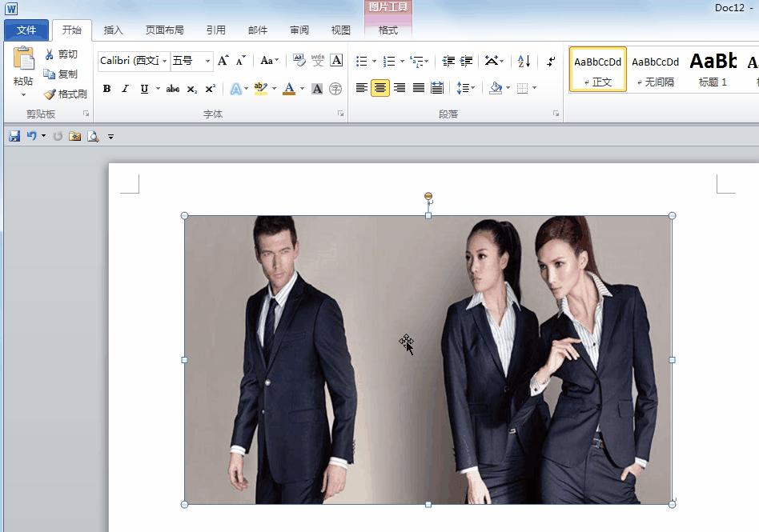Open clipboard pane launcher
The image size is (759, 532).
click(x=86, y=114)
